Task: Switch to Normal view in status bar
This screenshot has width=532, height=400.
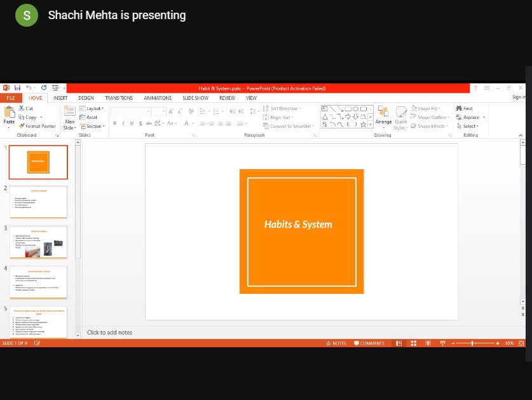Action: 399,343
